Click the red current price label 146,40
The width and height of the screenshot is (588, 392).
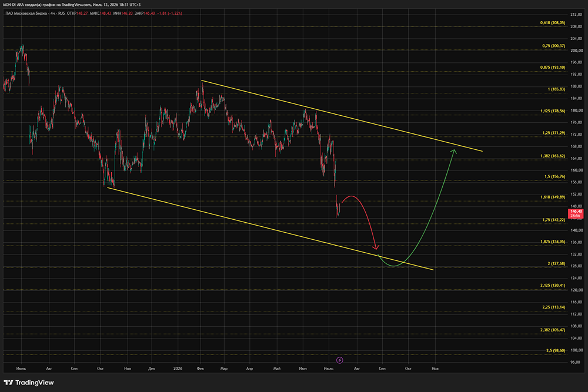pos(576,213)
